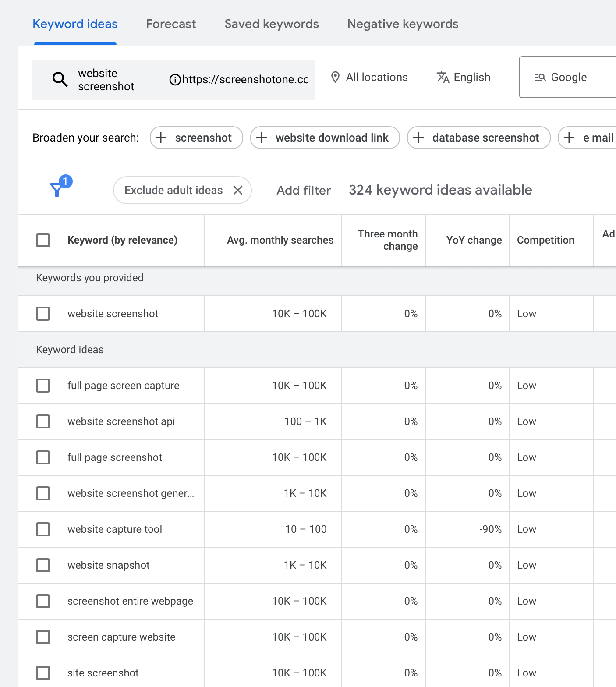Click plus icon on e mail chip
The width and height of the screenshot is (616, 687).
click(569, 138)
